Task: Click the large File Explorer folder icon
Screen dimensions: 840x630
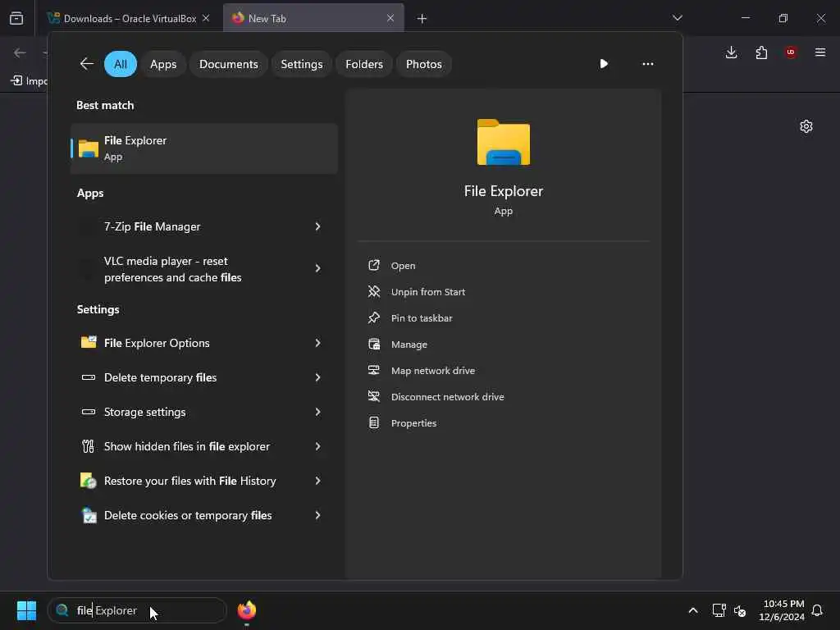Action: pos(504,142)
